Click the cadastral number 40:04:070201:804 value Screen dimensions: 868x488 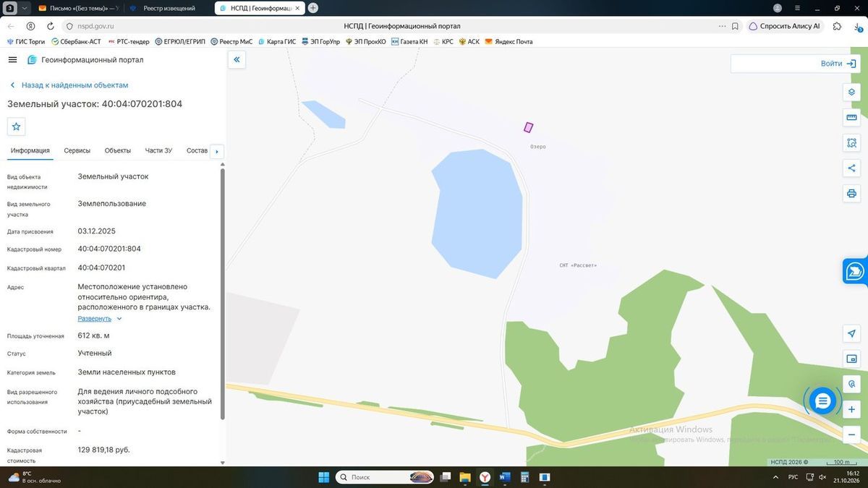pyautogui.click(x=109, y=249)
